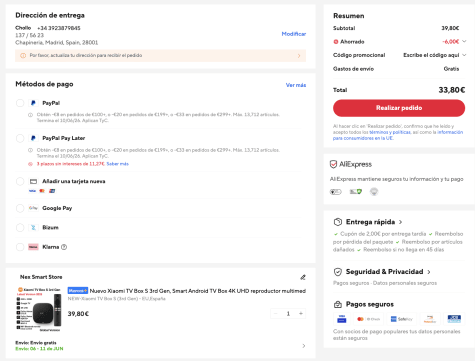
Task: Click the total 33,80€ amount
Action: pos(452,90)
